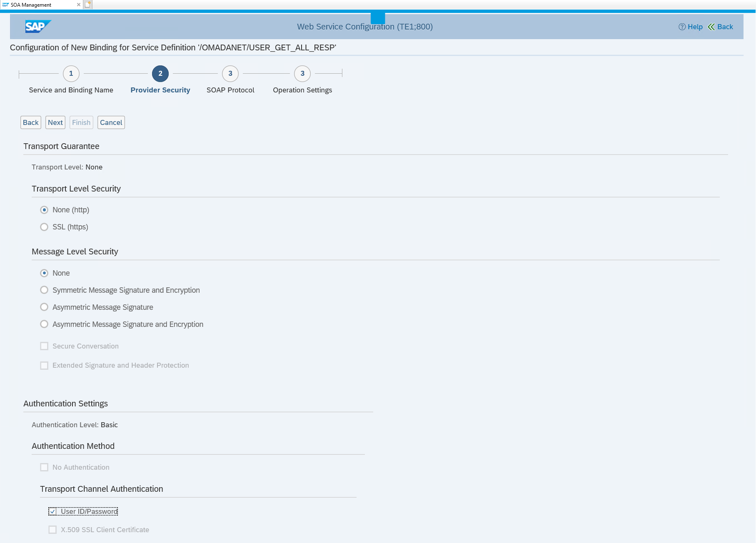756x543 pixels.
Task: Choose Asymmetric Message Signature and Encryption
Action: (44, 324)
